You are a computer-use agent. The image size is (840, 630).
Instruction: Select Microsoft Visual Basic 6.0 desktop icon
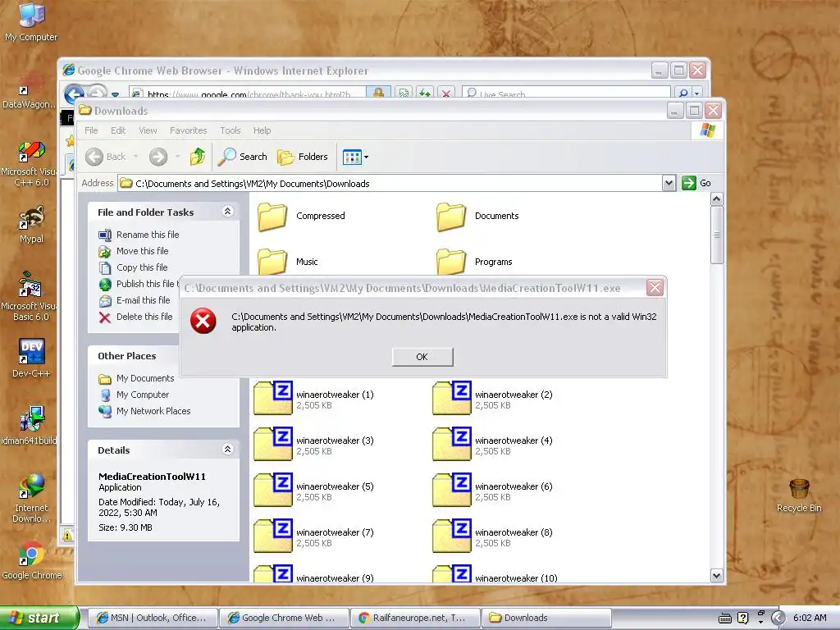tap(30, 297)
